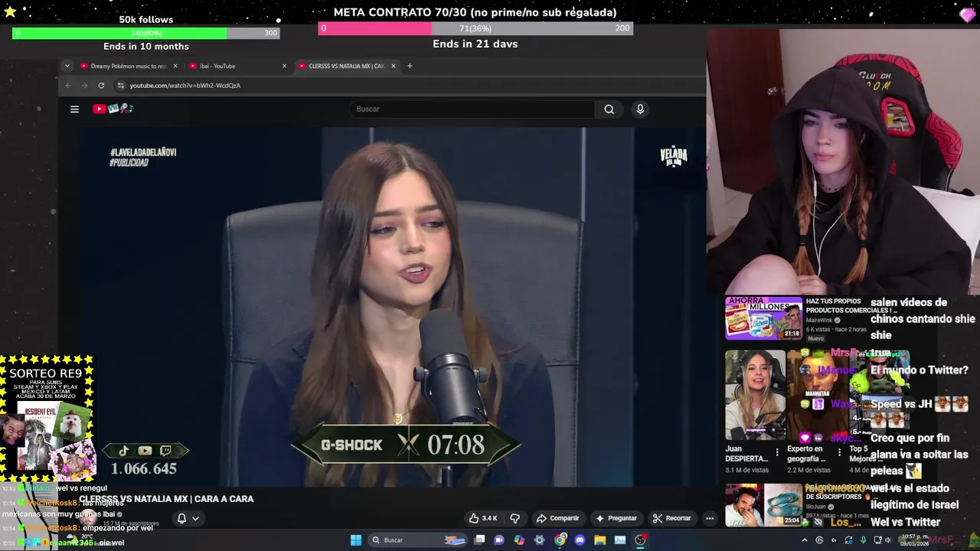This screenshot has width=980, height=551.
Task: Open the video-call app icon in taskbar
Action: [499, 540]
